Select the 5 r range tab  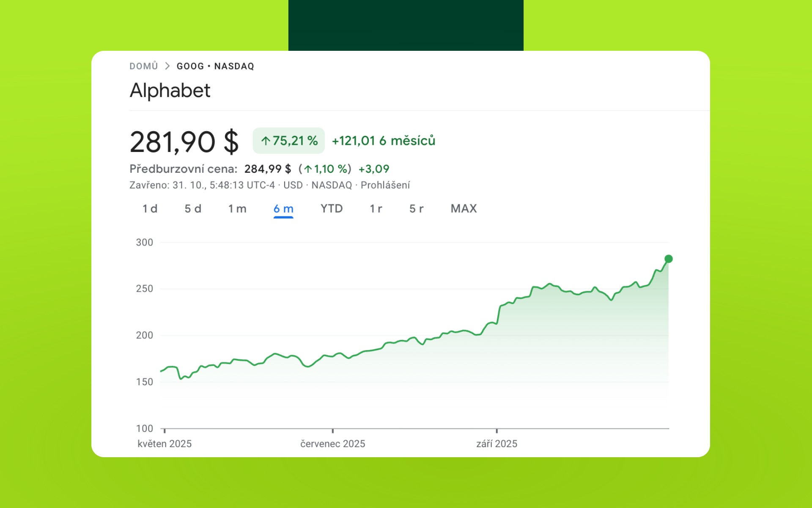(x=416, y=209)
